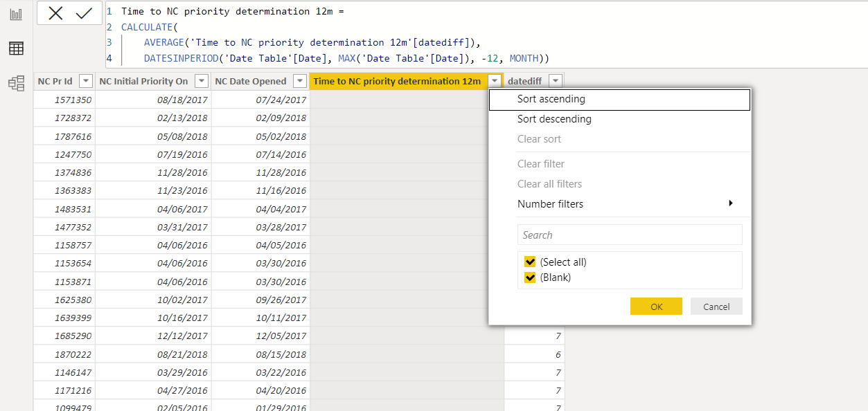The height and width of the screenshot is (411, 868).
Task: Click inside the DAX formula editor
Action: coord(485,35)
